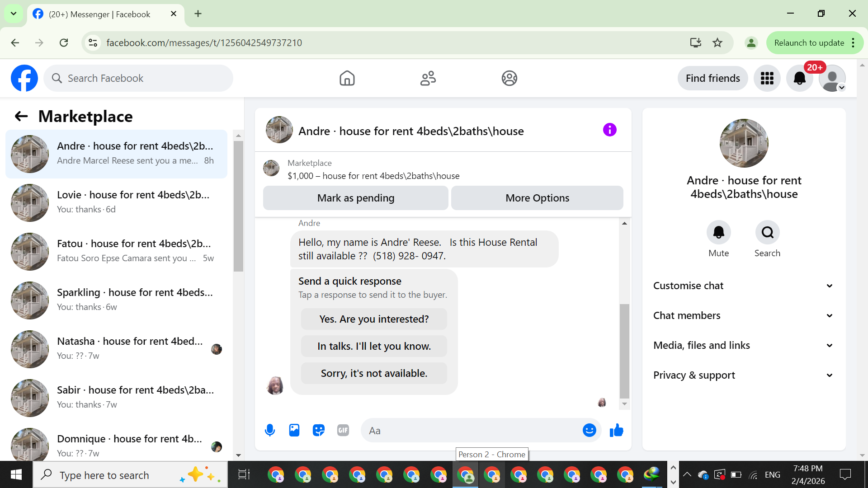This screenshot has height=488, width=868.
Task: Click the voice clip microphone icon
Action: [270, 430]
